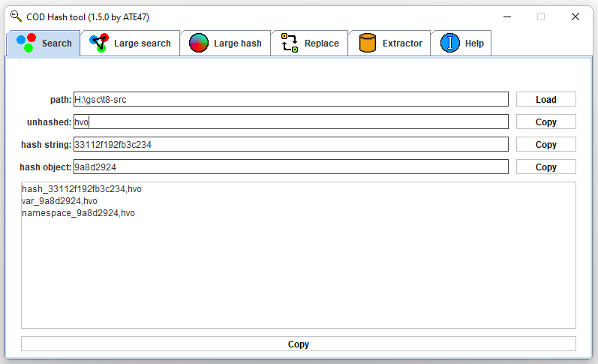
Task: Open the Extractor tab
Action: [x=389, y=43]
